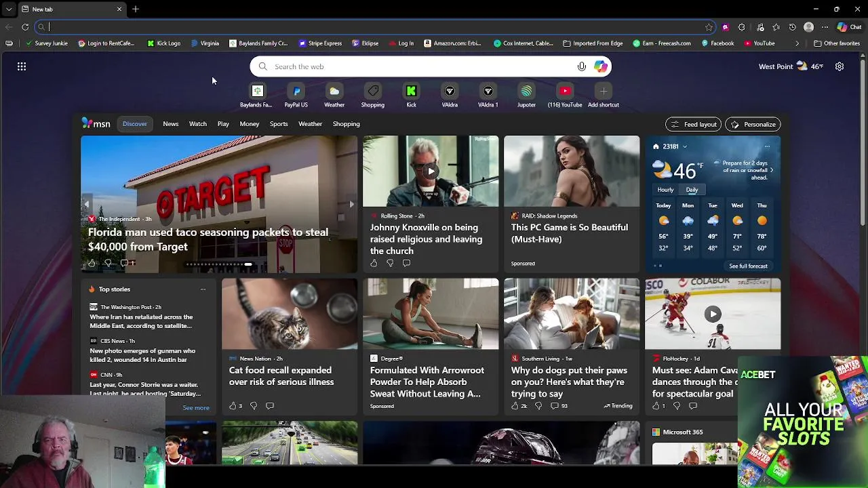Open the MSN logo home link
The image size is (868, 488).
tap(96, 123)
